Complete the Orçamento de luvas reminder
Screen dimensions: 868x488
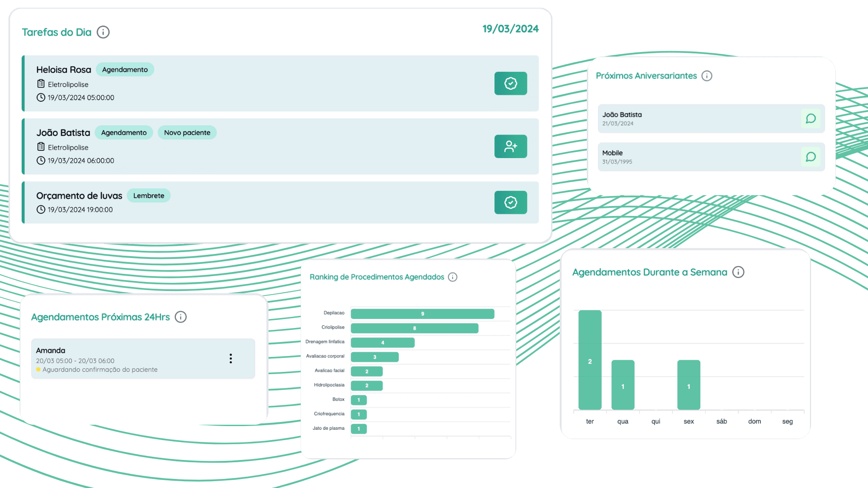point(510,202)
